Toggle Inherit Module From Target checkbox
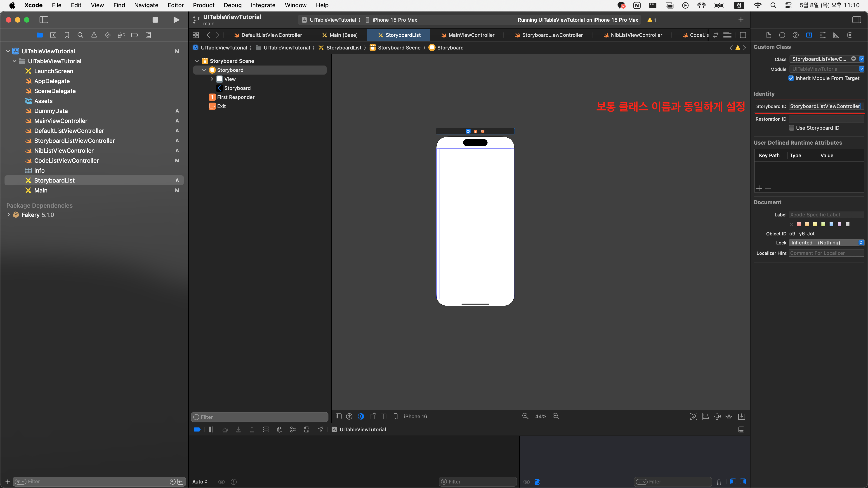Image resolution: width=868 pixels, height=488 pixels. click(791, 78)
